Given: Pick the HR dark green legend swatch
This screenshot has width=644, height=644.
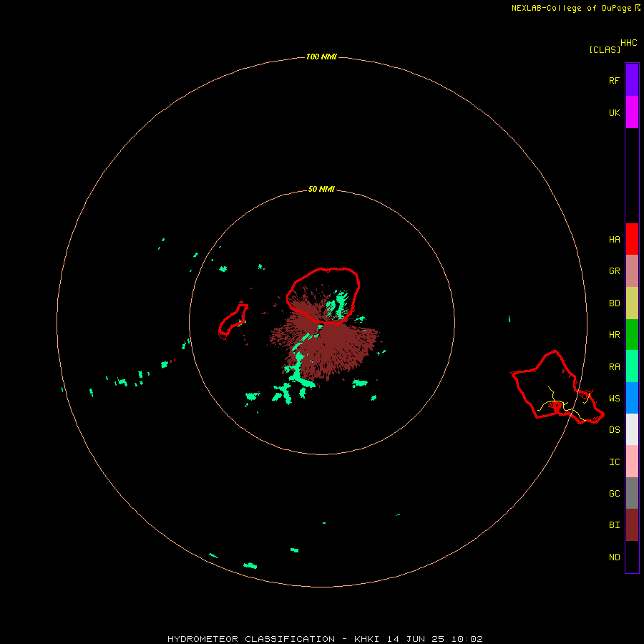Looking at the screenshot, I should pos(632,335).
